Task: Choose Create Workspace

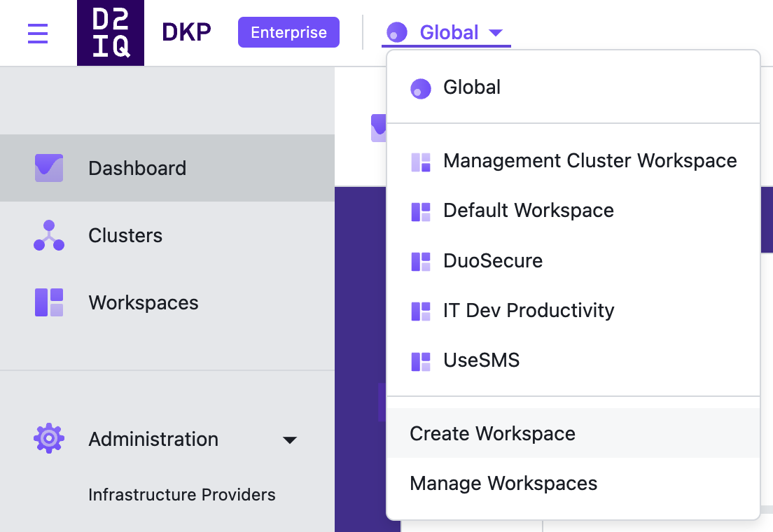Action: [x=573, y=433]
